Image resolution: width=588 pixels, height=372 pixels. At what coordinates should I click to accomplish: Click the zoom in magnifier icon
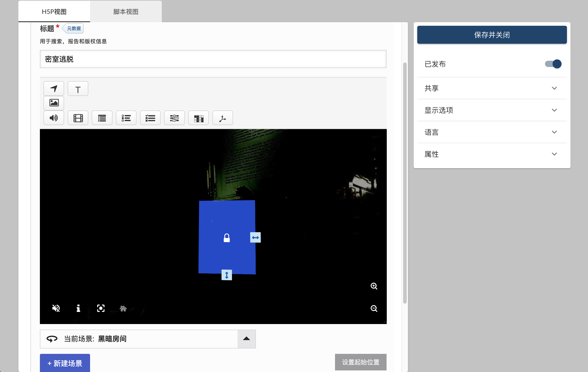(x=374, y=286)
